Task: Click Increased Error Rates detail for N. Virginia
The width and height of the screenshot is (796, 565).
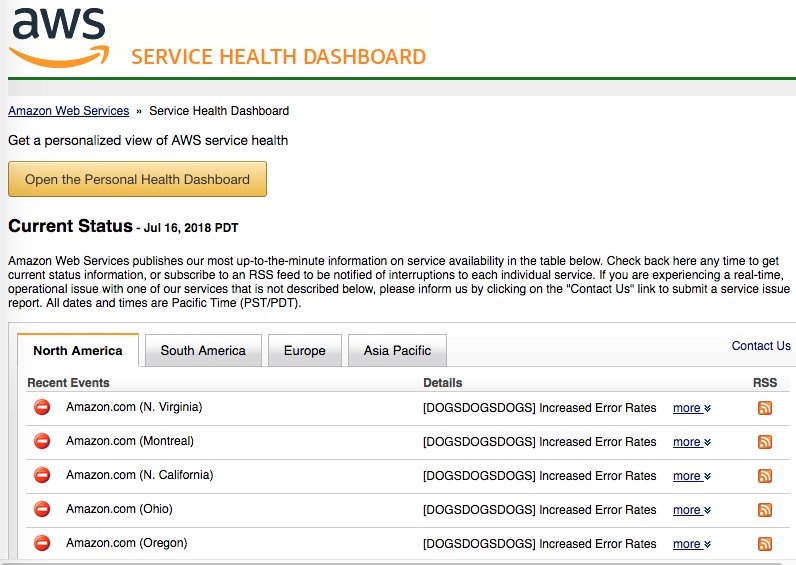Action: [x=540, y=408]
